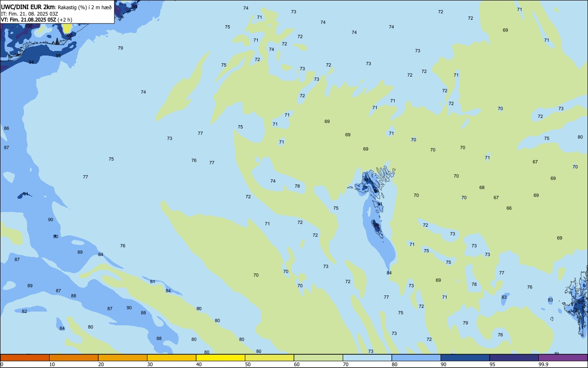Click the humidity value 86 on the map
This screenshot has width=588, height=368.
point(6,128)
